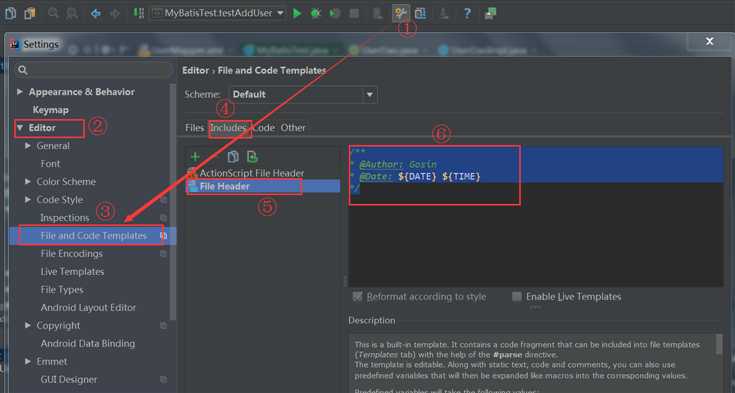
Task: Switch to the Files tab
Action: 194,128
